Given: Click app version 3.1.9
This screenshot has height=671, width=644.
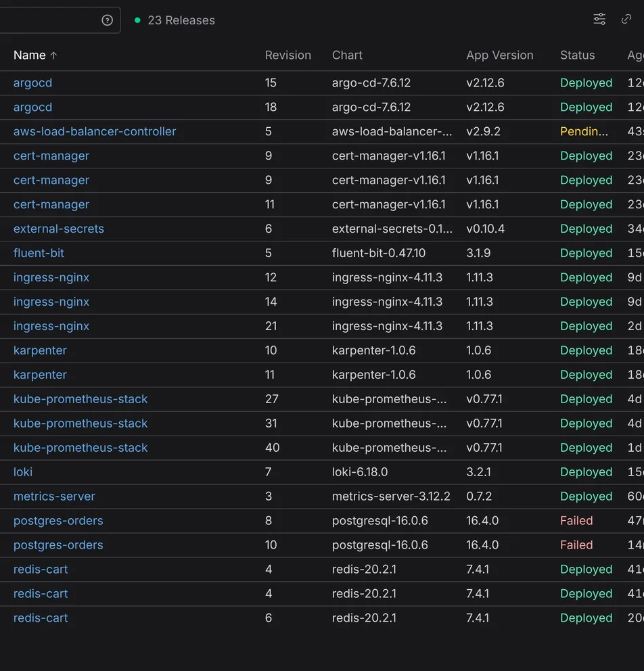Looking at the screenshot, I should tap(478, 253).
